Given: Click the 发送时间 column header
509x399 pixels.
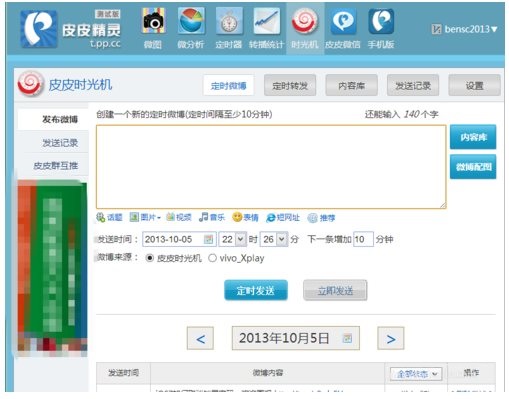Looking at the screenshot, I should click(123, 373).
